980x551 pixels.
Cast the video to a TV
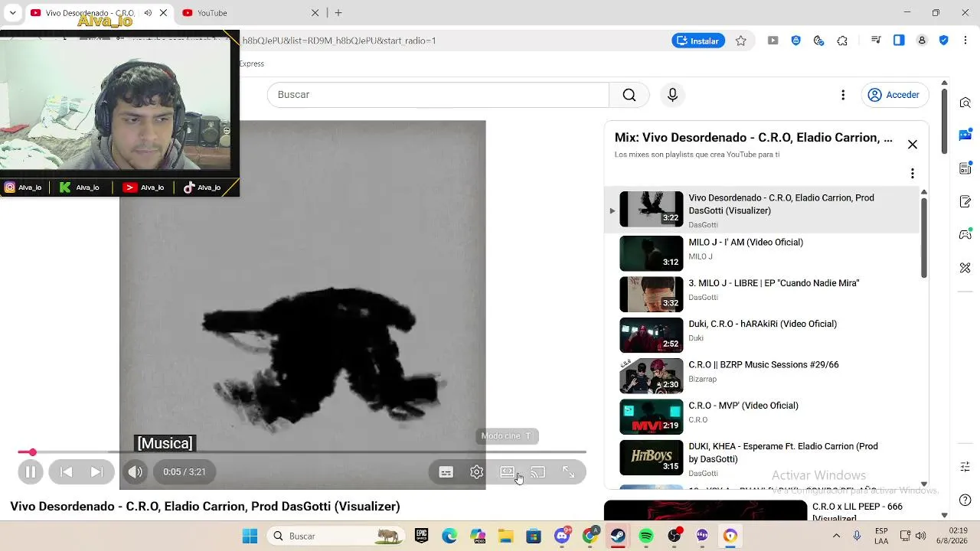[x=538, y=472]
